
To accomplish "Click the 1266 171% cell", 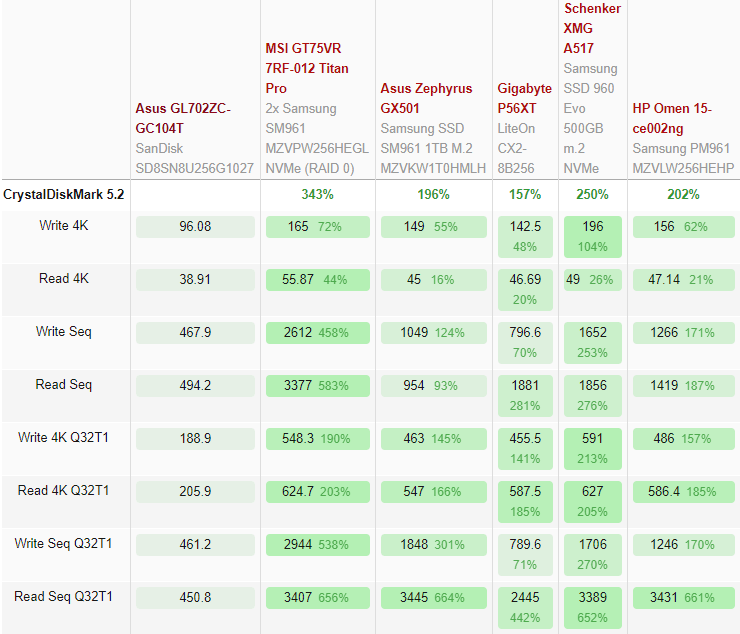I will 684,332.
